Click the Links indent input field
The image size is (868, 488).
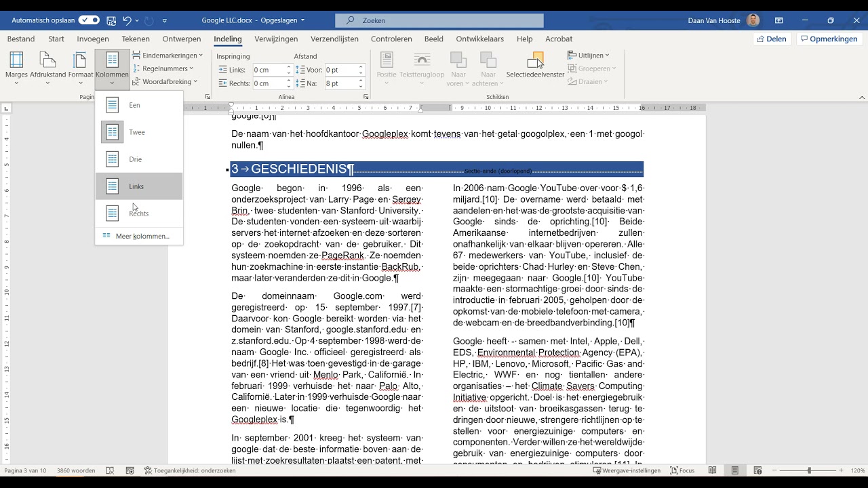(x=269, y=70)
